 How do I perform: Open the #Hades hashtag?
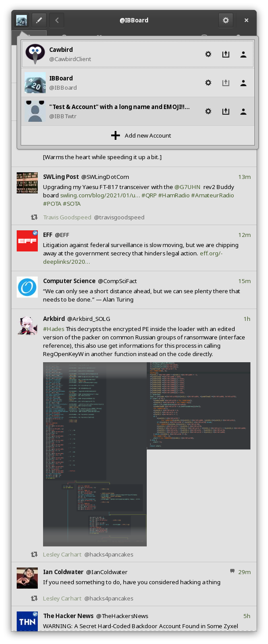(x=54, y=329)
